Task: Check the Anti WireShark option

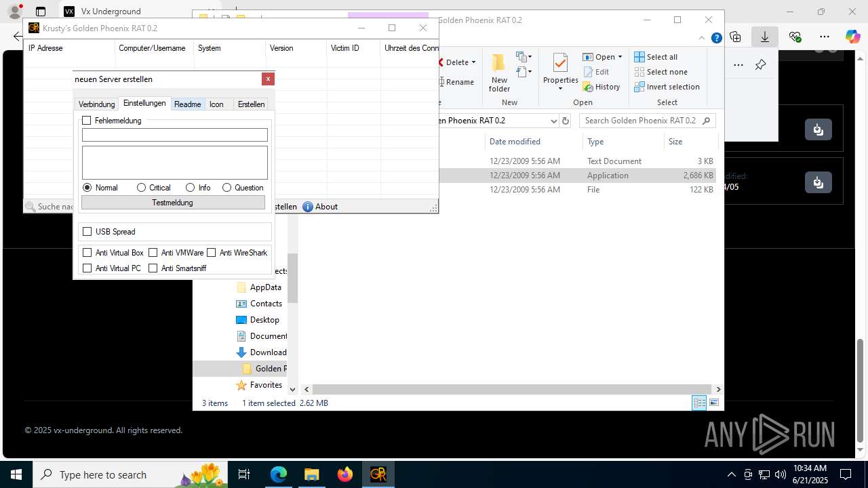Action: 211,253
